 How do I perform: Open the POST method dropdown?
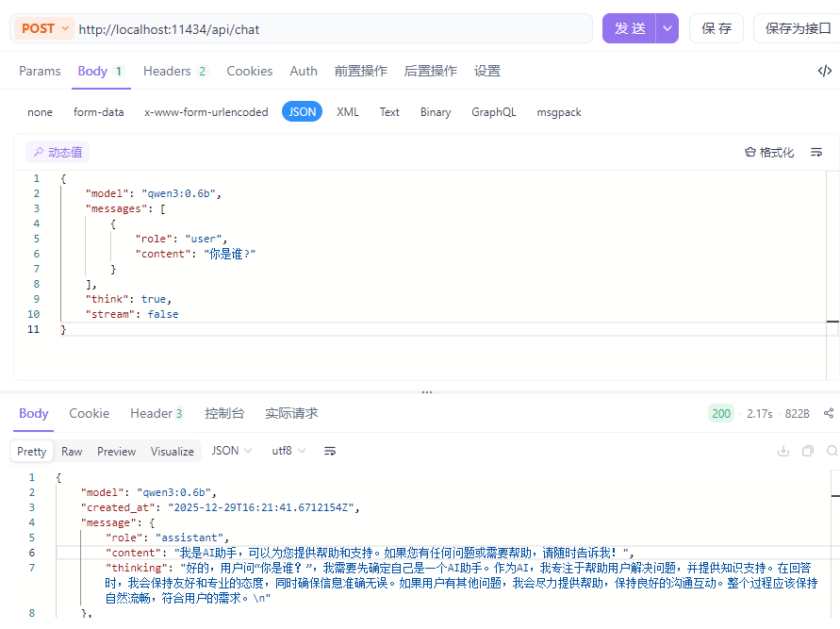44,28
